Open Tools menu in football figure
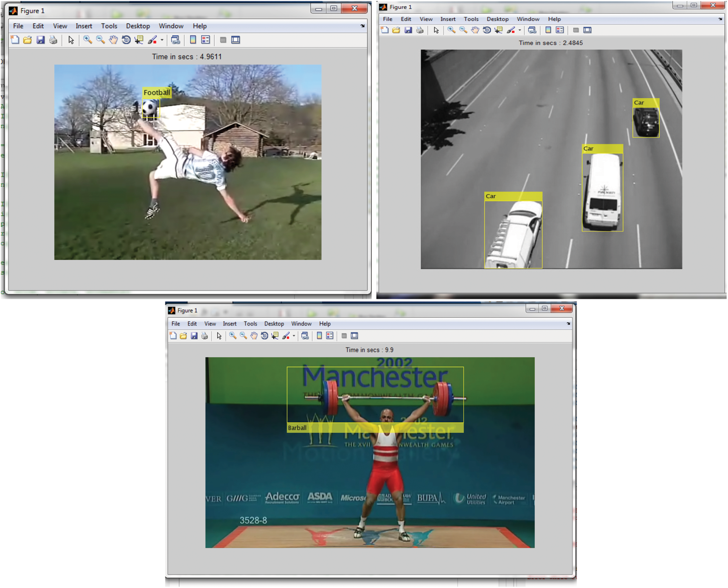This screenshot has width=728, height=588. 109,26
